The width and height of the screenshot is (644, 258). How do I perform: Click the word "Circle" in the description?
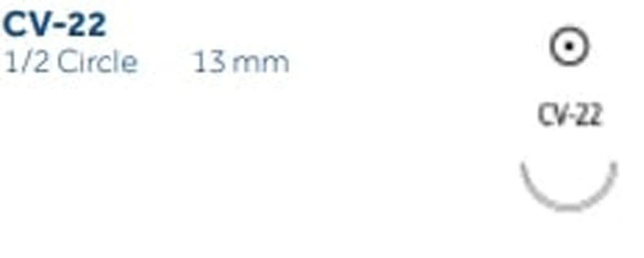pos(97,62)
